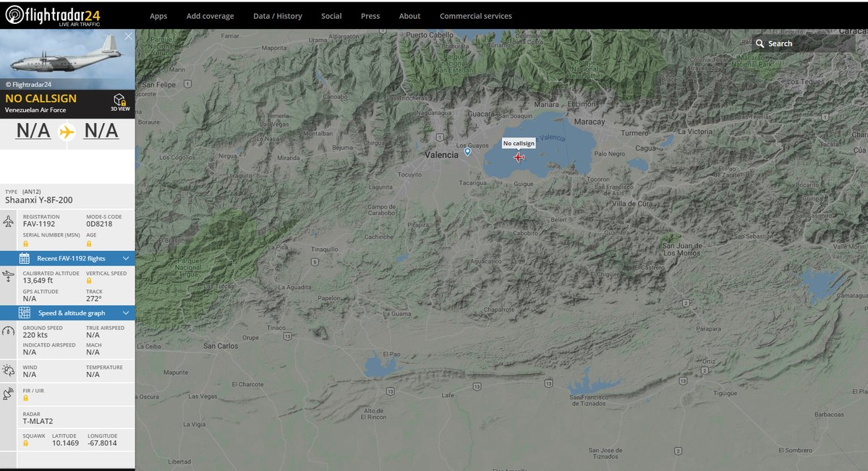Open the Add coverage menu
The width and height of the screenshot is (868, 471).
(210, 16)
